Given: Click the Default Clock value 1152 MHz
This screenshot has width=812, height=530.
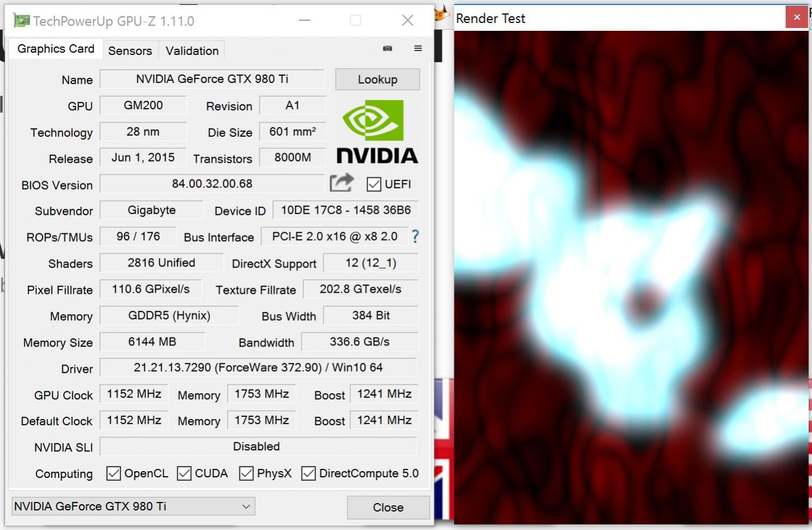Looking at the screenshot, I should (x=134, y=421).
